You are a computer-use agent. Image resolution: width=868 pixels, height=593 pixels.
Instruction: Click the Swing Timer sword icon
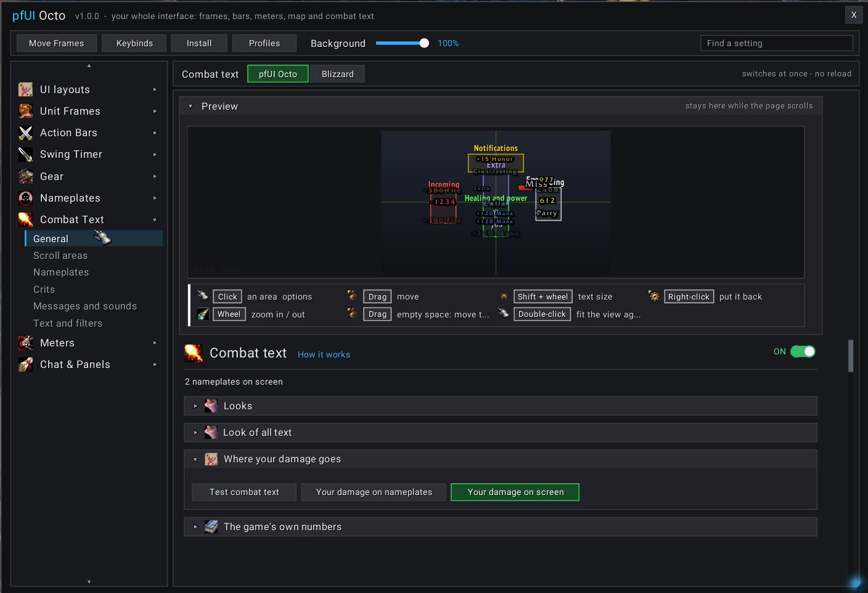25,154
